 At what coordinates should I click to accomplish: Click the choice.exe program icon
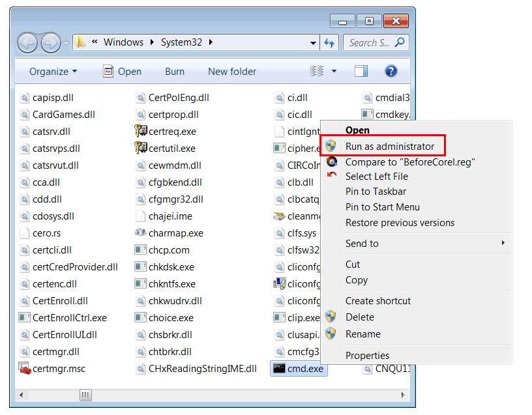[140, 318]
